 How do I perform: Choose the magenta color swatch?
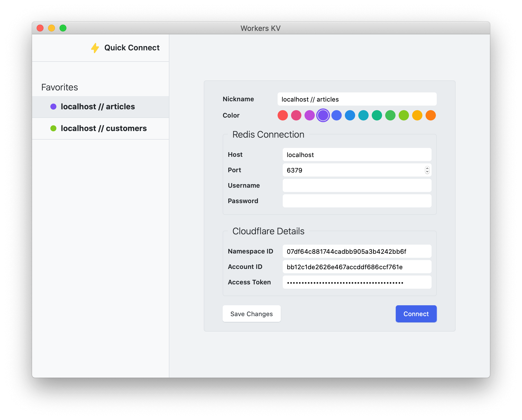[309, 115]
